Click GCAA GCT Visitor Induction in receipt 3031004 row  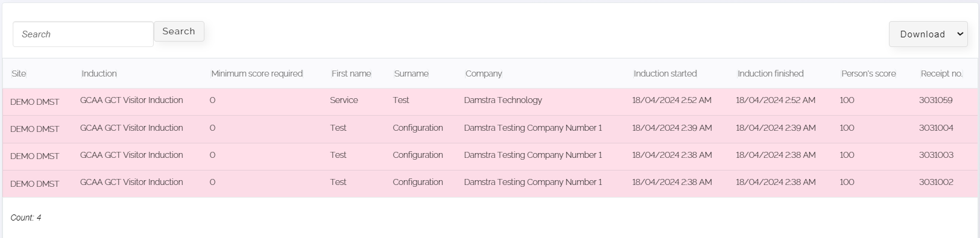point(131,128)
